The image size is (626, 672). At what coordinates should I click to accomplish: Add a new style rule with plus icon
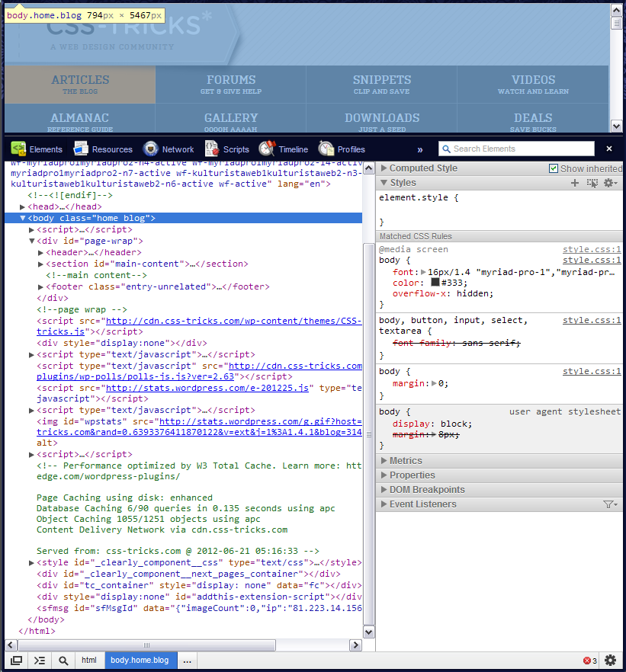tap(575, 183)
